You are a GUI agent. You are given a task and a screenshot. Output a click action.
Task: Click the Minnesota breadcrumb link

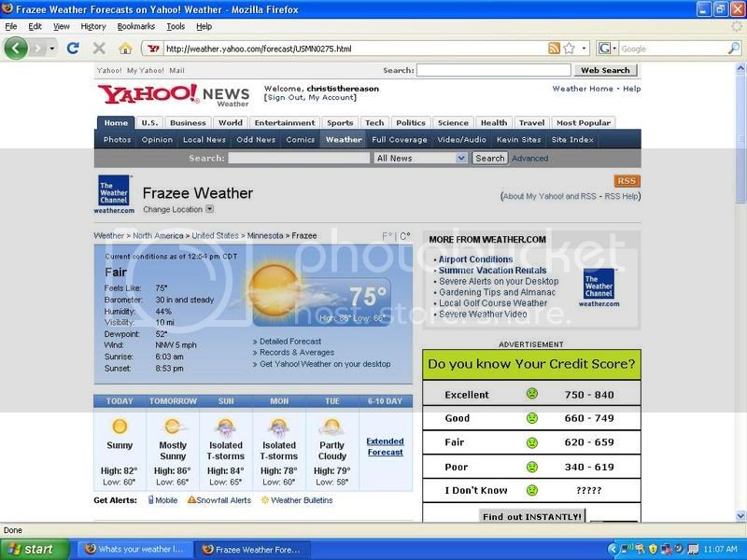[x=265, y=236]
